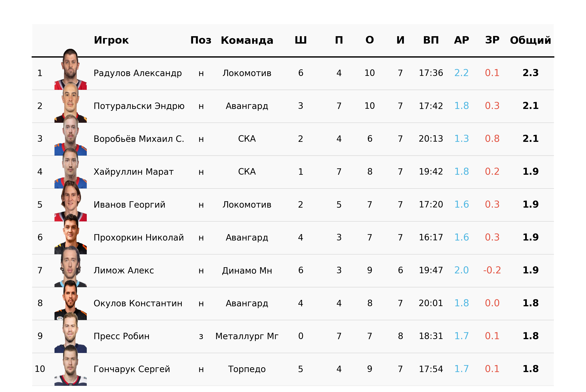
Task: Sort table by Общий column header
Action: point(530,40)
